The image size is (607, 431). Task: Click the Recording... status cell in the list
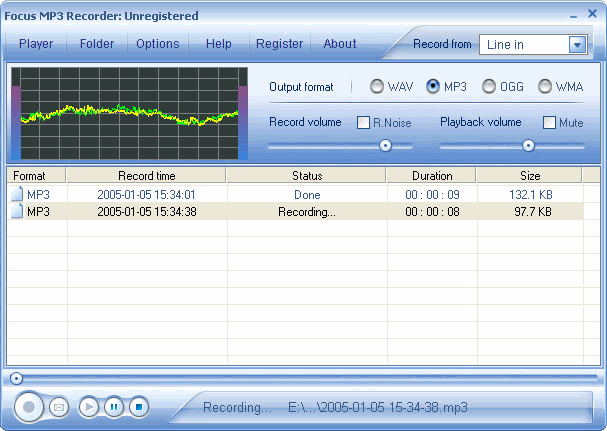click(307, 212)
